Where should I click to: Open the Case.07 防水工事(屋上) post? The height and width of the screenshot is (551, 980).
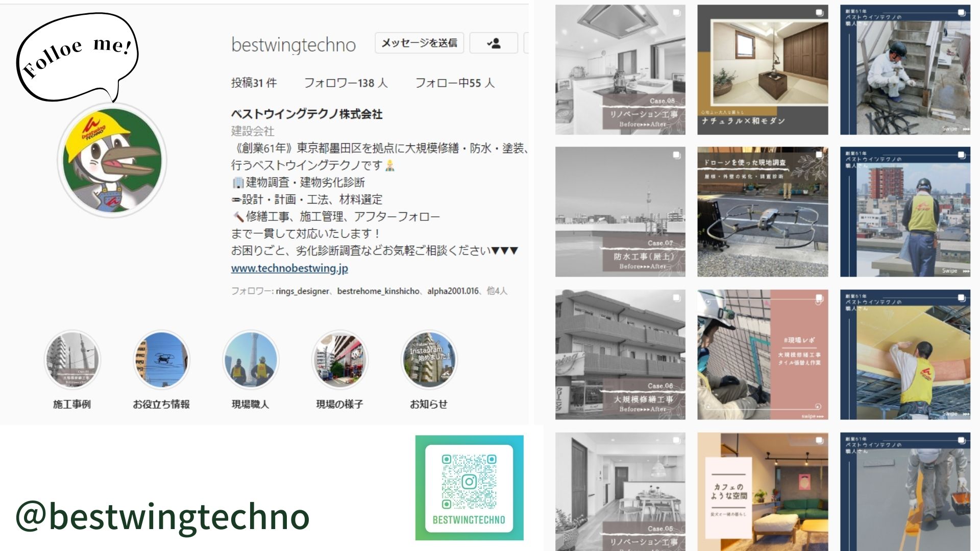tap(620, 212)
